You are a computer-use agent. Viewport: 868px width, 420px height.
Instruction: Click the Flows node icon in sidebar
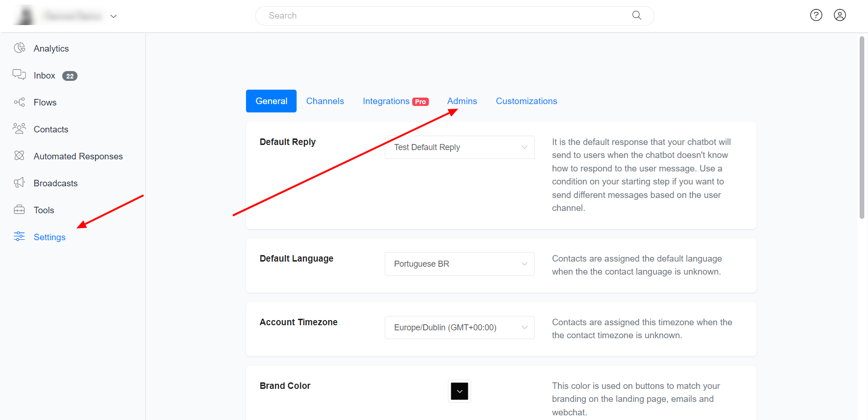point(19,102)
